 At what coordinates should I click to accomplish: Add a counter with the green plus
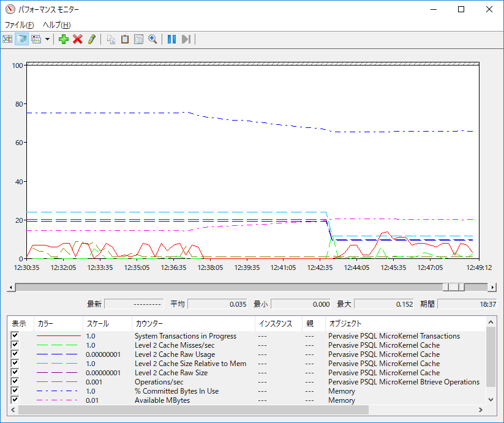point(64,39)
